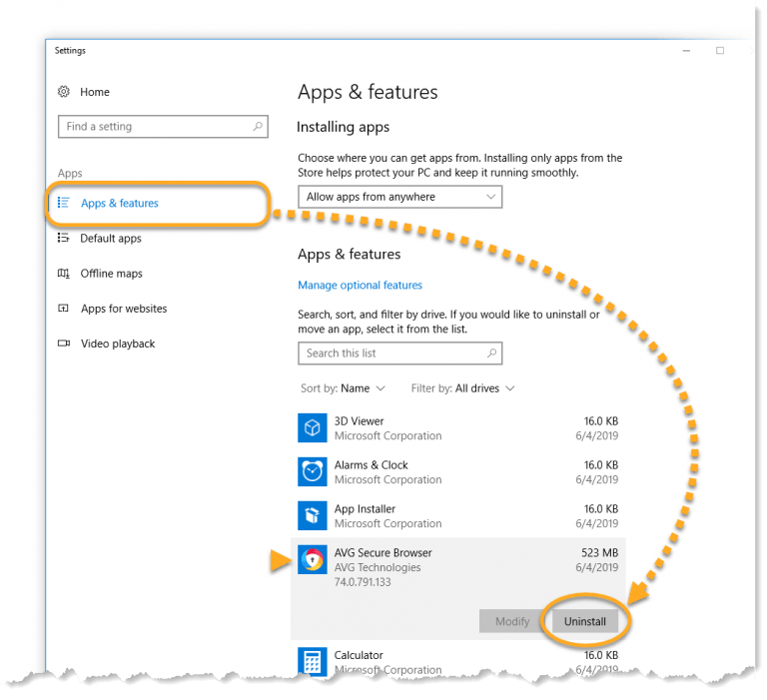This screenshot has width=767, height=700.
Task: Change the Filter by: All drives option
Action: [x=462, y=388]
